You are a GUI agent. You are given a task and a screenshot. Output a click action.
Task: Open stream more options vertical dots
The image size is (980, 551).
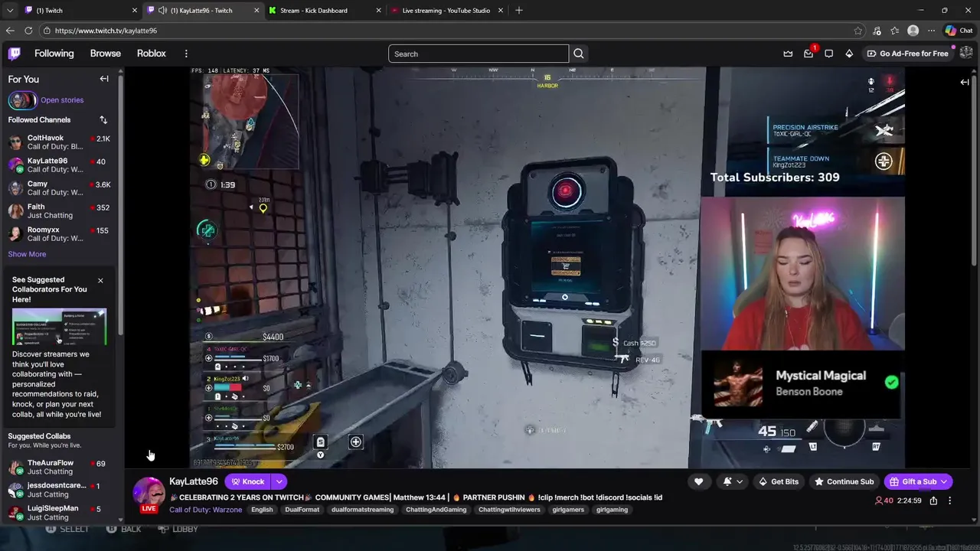coord(950,500)
